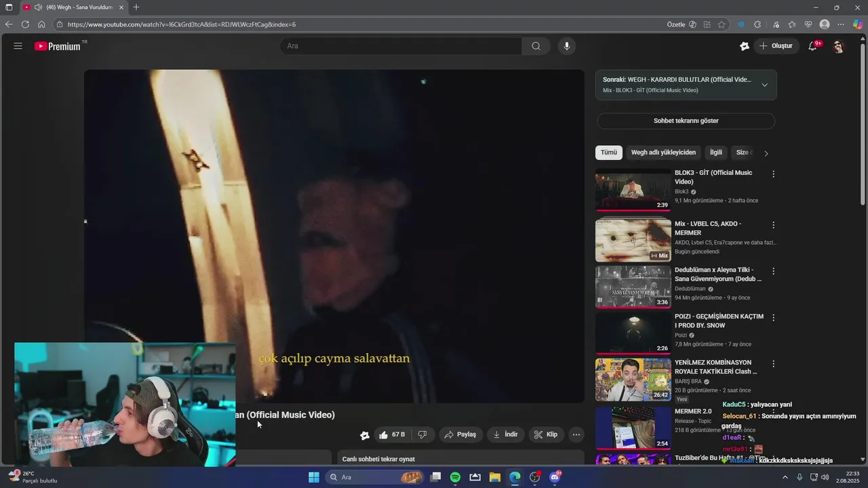868x488 pixels.
Task: Click the sparkle icon beside like button
Action: 364,435
